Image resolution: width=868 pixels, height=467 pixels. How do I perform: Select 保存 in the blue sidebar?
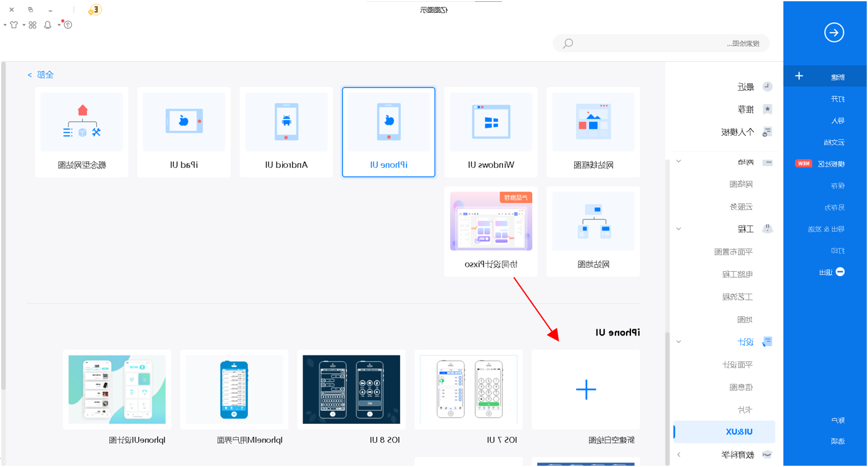coord(837,186)
